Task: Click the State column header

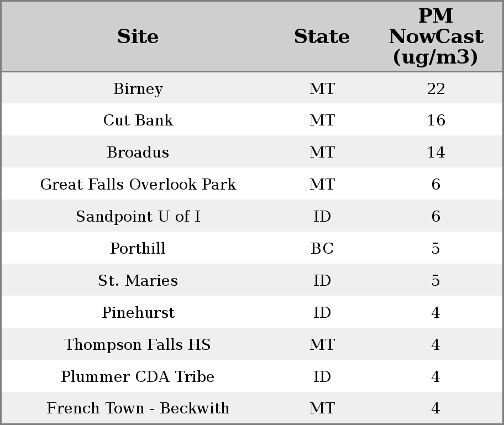Action: click(322, 36)
